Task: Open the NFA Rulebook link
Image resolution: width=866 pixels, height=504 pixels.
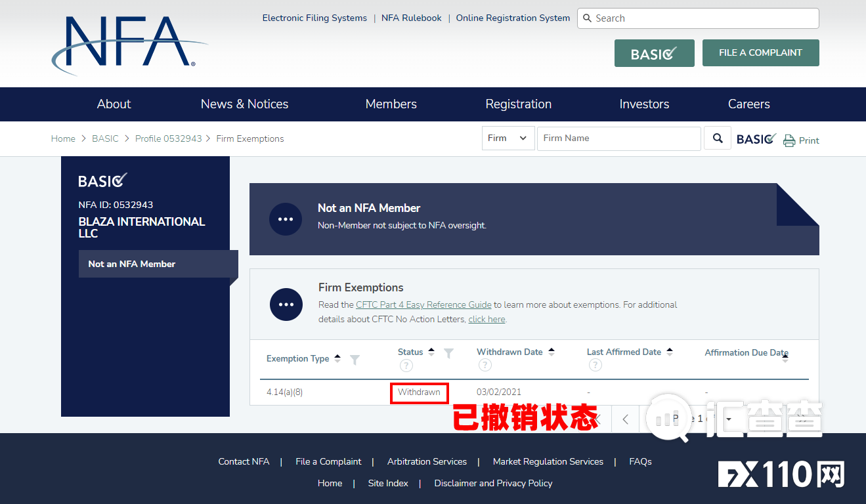Action: coord(412,18)
